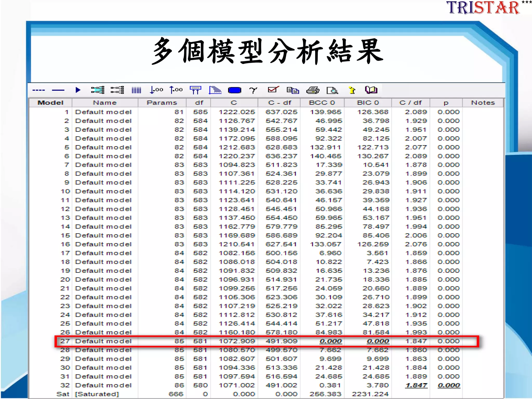Image resolution: width=532 pixels, height=399 pixels.
Task: Click C - df value 511.823
Action: tap(281, 165)
